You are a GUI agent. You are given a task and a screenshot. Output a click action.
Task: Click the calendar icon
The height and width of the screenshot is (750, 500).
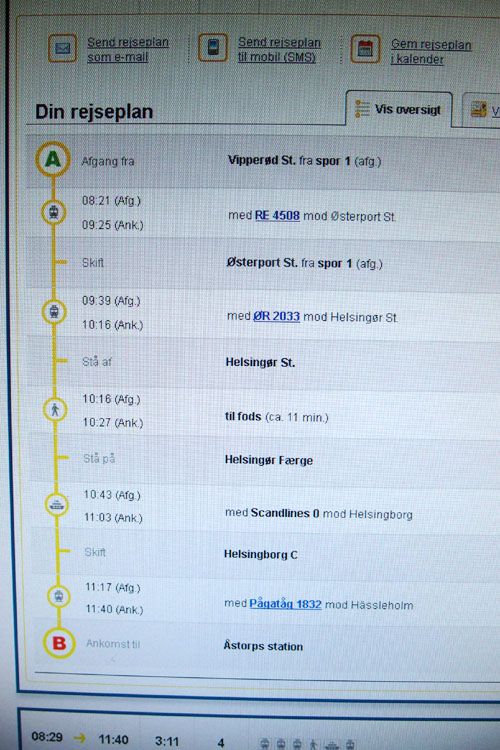click(x=366, y=49)
